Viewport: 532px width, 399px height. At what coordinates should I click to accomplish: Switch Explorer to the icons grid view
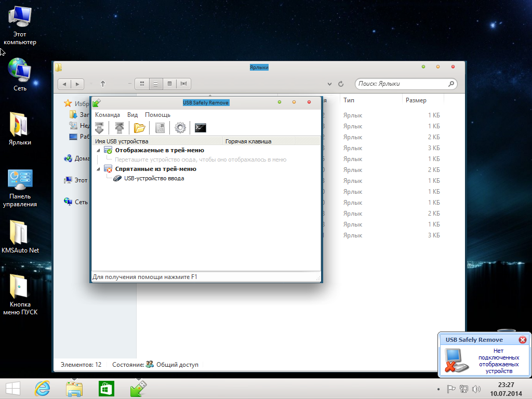pyautogui.click(x=142, y=84)
